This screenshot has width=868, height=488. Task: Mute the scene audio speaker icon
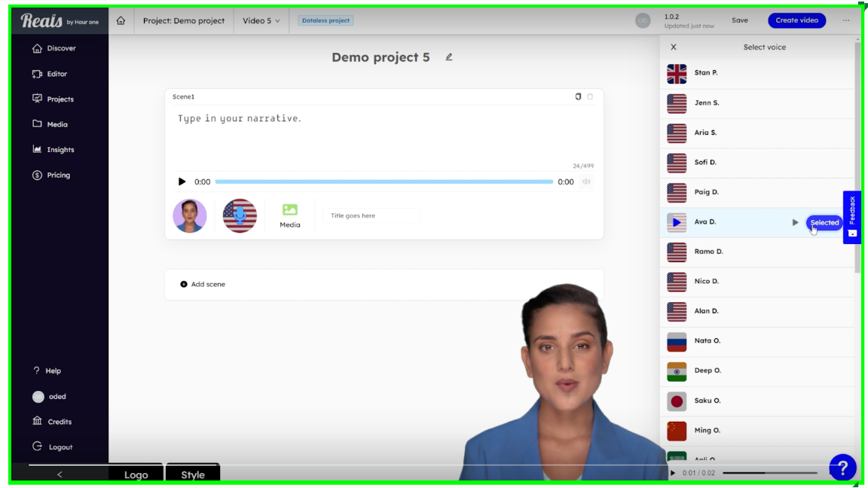click(x=586, y=181)
